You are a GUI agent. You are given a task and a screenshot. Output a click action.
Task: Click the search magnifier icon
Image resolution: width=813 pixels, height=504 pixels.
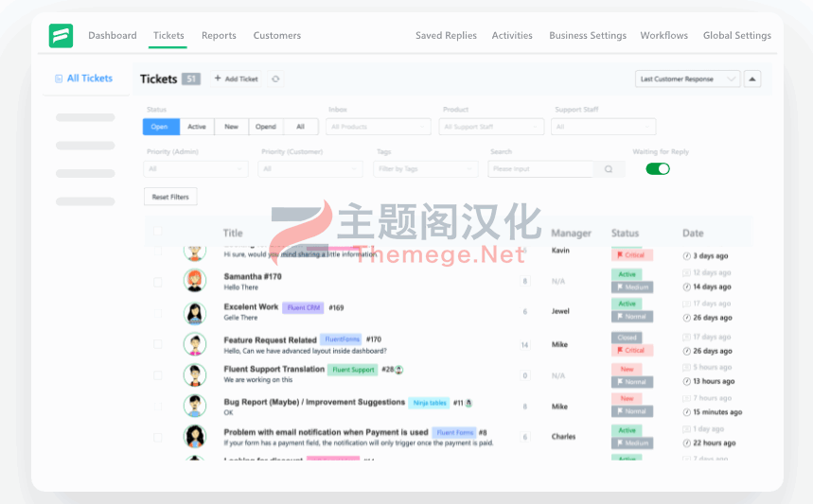pos(609,169)
